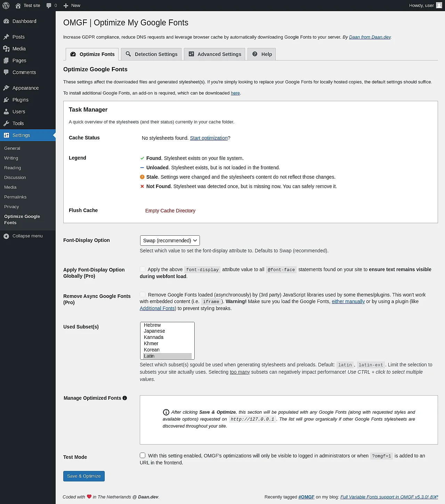Image resolution: width=445 pixels, height=504 pixels.
Task: Toggle Remove Async Google Fonts checkbox
Action: (143, 294)
